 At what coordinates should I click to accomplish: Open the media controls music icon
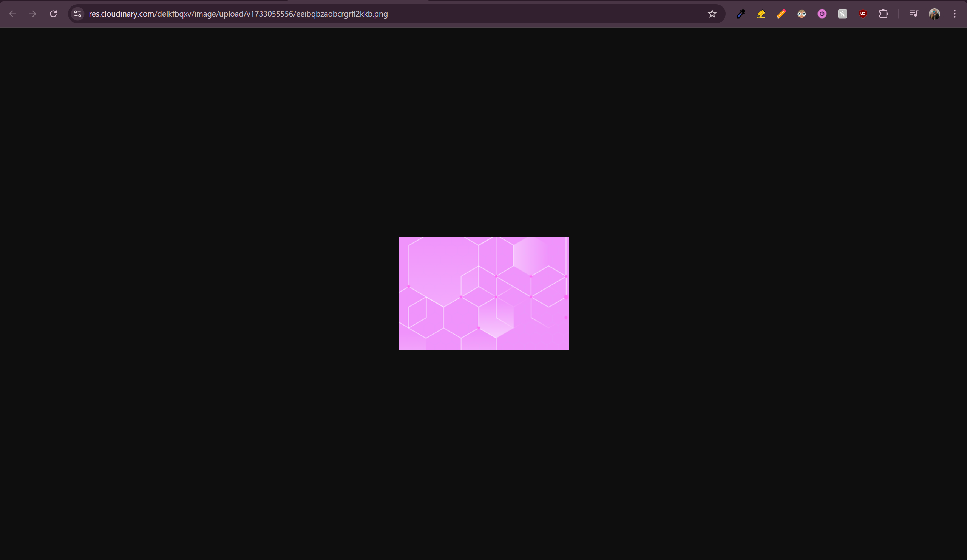pos(914,14)
